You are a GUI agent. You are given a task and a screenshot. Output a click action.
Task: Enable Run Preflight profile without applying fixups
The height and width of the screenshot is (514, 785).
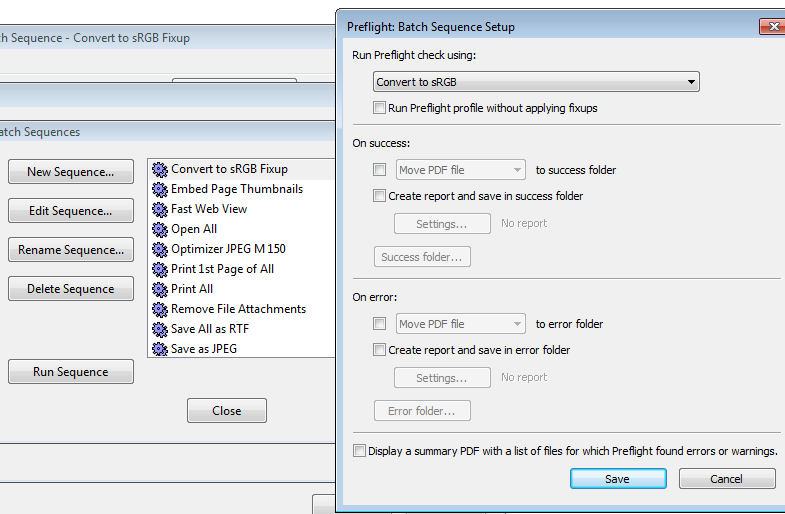point(379,108)
